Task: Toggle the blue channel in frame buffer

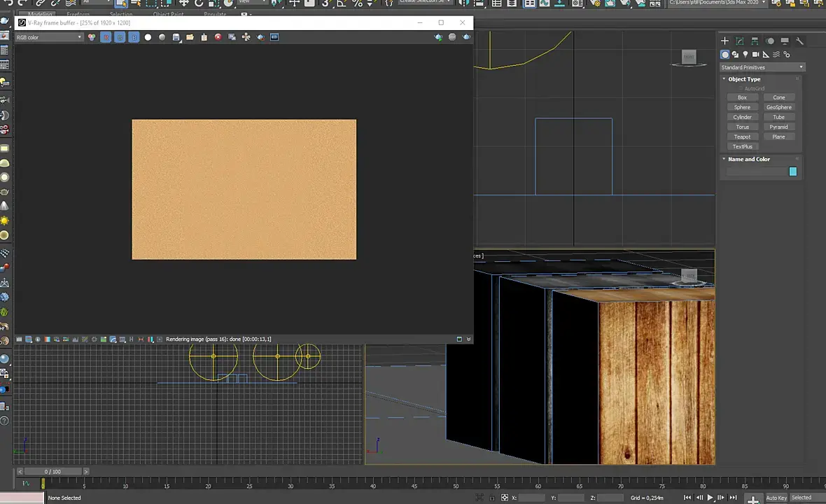Action: point(134,37)
